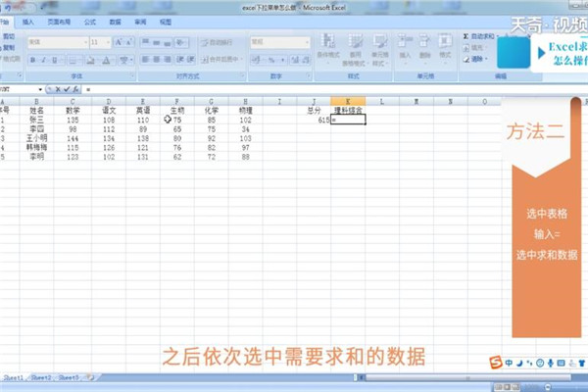Toggle italic formatting in the font group
The image size is (588, 392).
pyautogui.click(x=43, y=60)
